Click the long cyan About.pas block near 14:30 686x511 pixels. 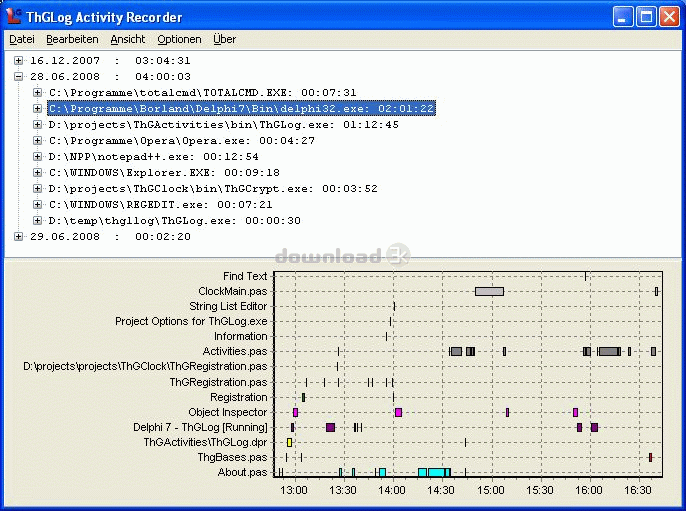click(436, 472)
